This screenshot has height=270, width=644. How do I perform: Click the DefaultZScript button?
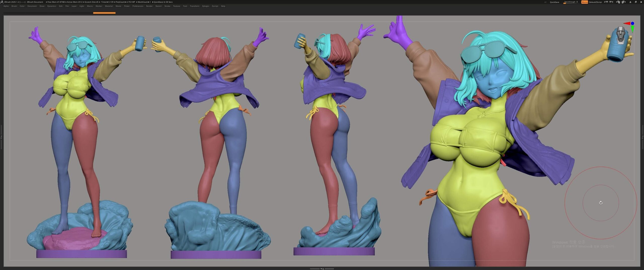595,2
